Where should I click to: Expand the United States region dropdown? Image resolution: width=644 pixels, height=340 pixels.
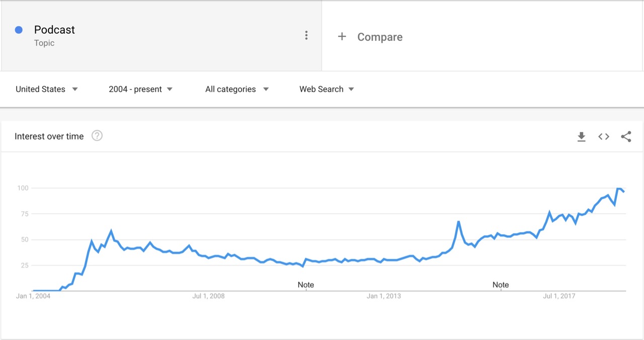47,89
